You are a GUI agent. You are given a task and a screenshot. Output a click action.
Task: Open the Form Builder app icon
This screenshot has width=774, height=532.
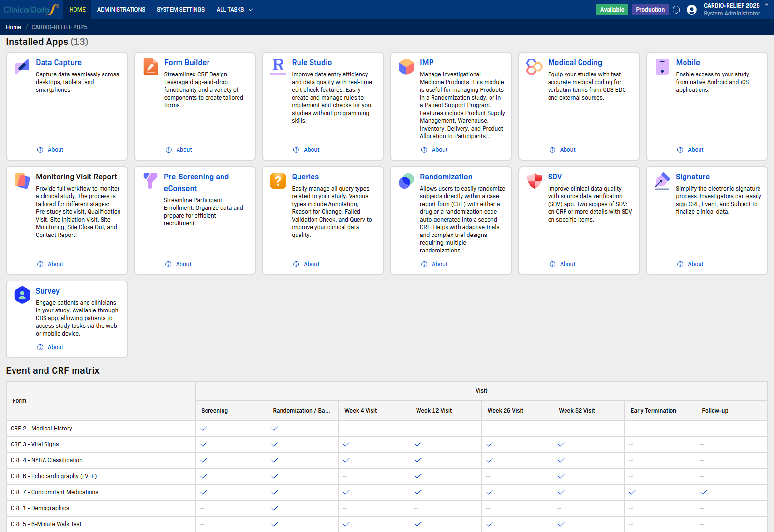pos(151,67)
